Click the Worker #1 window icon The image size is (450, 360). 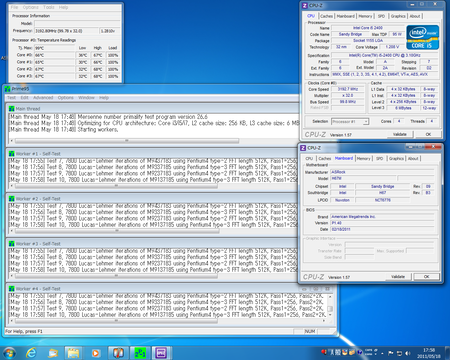click(12, 154)
